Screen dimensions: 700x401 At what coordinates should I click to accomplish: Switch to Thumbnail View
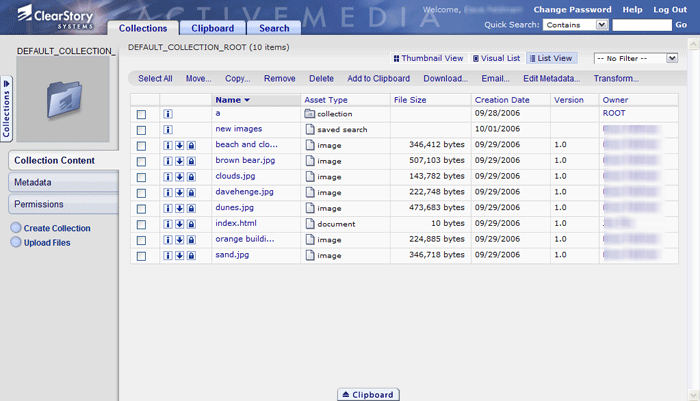coord(427,59)
